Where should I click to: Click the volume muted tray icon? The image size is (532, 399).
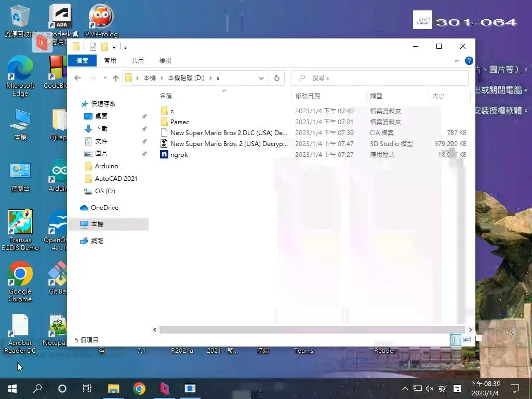[x=430, y=389]
